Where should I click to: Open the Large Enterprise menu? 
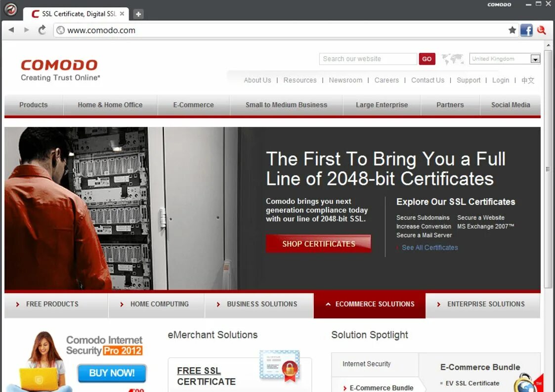point(382,105)
